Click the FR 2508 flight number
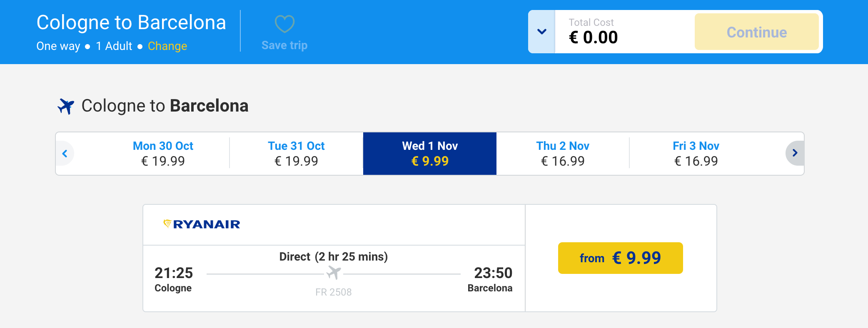868x328 pixels. tap(333, 292)
